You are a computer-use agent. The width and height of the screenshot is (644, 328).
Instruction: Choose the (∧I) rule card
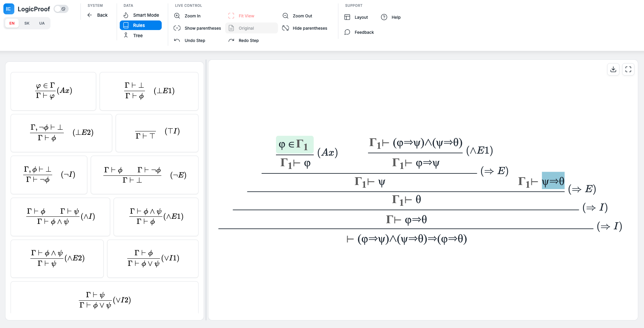coord(60,217)
